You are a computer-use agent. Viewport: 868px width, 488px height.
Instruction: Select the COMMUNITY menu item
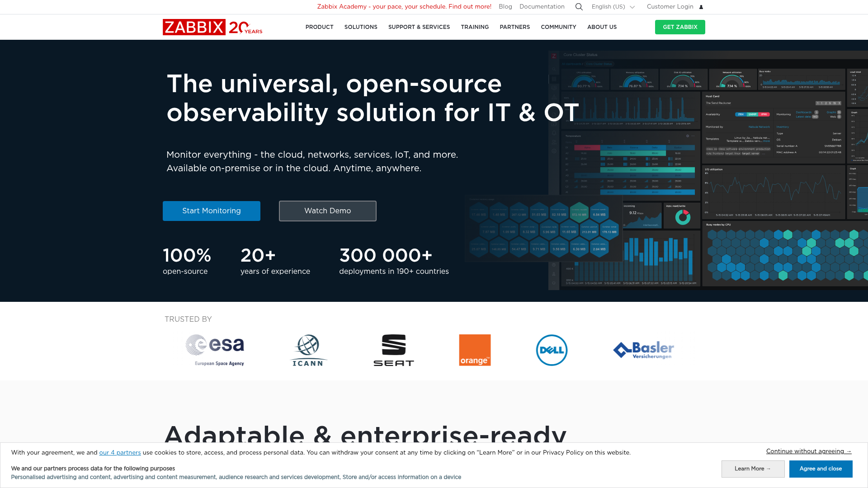558,27
